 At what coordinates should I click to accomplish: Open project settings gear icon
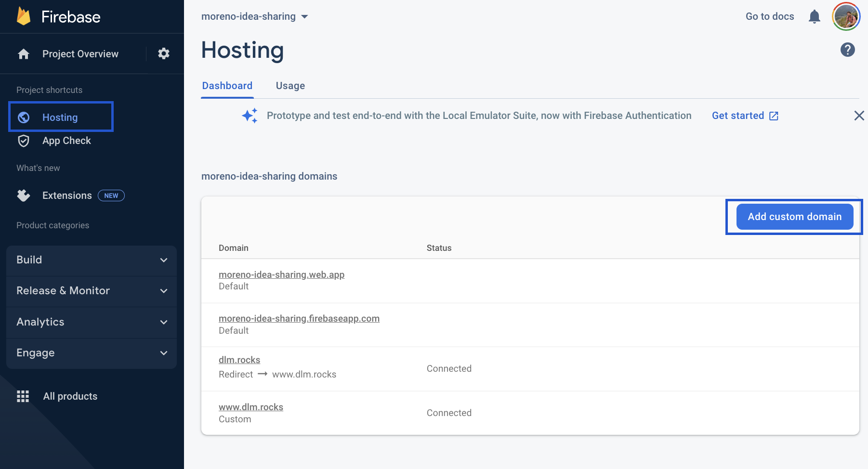(x=164, y=53)
